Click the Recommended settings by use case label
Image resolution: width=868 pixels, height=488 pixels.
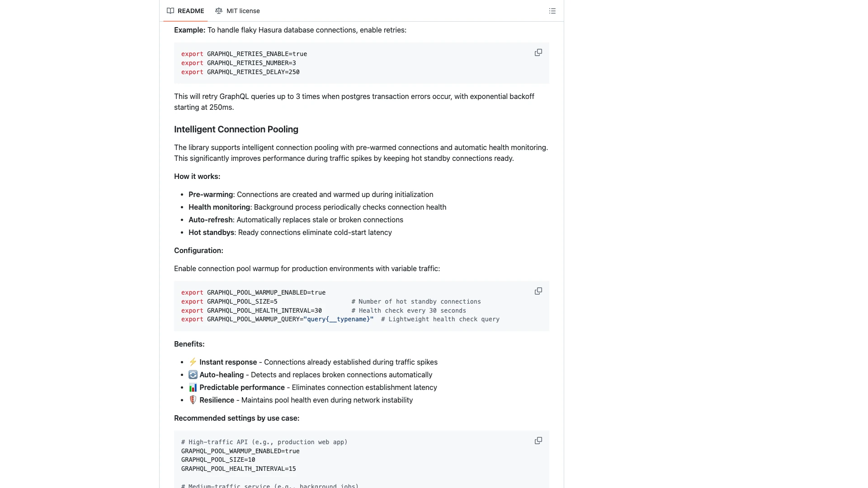(x=236, y=418)
